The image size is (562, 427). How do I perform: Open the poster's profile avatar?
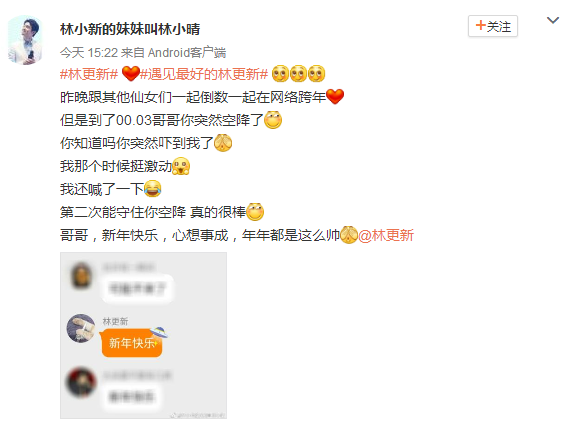(25, 40)
